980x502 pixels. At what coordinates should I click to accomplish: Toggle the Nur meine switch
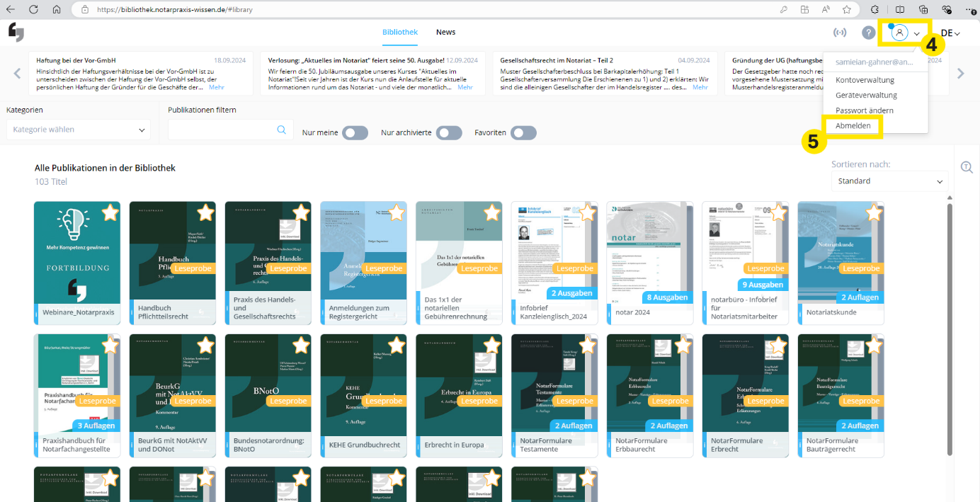tap(355, 133)
